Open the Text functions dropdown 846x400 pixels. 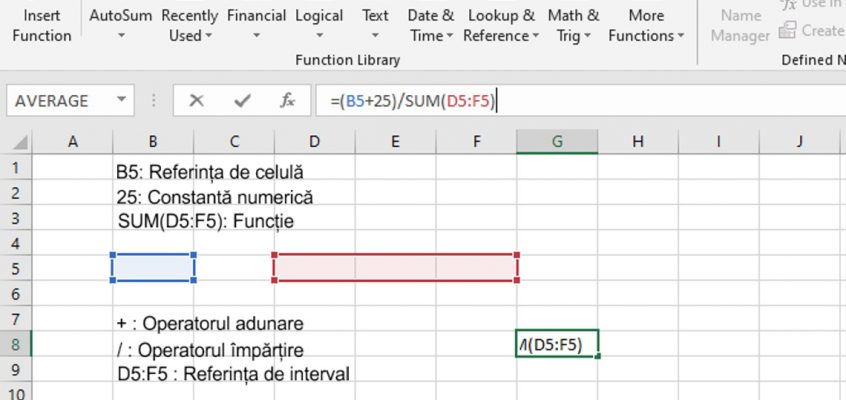(375, 26)
